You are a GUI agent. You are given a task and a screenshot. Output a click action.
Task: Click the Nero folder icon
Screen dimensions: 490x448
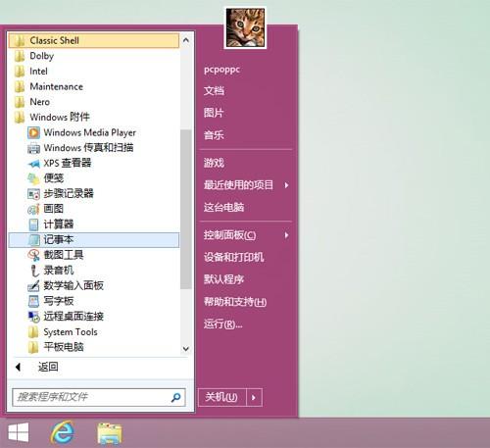(x=20, y=102)
